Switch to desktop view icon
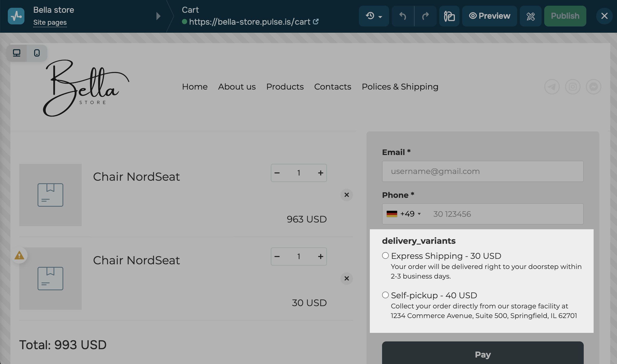 click(17, 53)
